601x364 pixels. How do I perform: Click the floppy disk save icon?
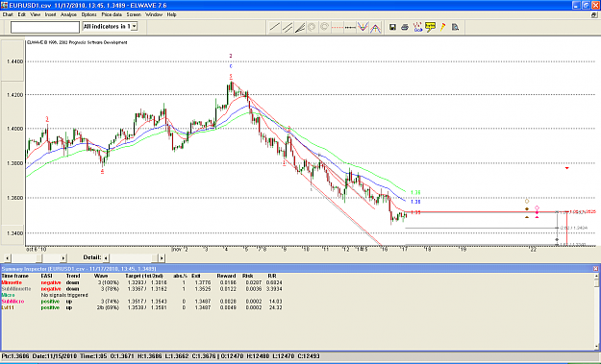click(x=392, y=27)
